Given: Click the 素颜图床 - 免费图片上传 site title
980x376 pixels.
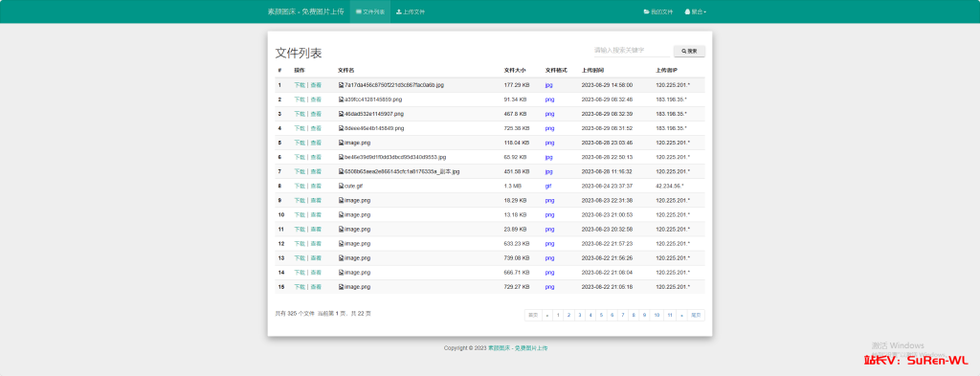Looking at the screenshot, I should pyautogui.click(x=305, y=11).
